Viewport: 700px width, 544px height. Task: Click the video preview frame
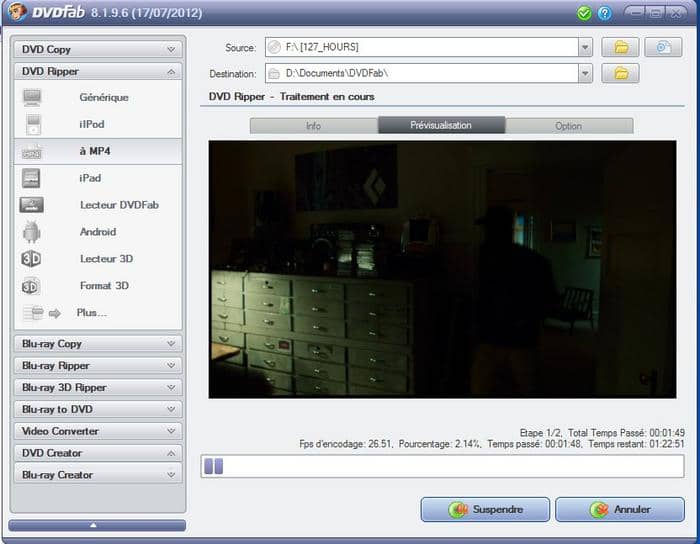442,270
